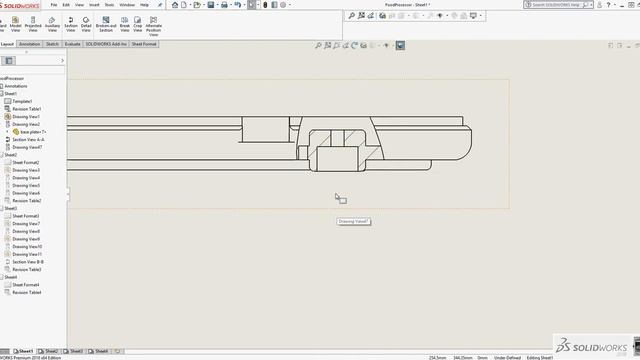This screenshot has width=640, height=360.
Task: Select the Break View tool
Action: pos(125,24)
